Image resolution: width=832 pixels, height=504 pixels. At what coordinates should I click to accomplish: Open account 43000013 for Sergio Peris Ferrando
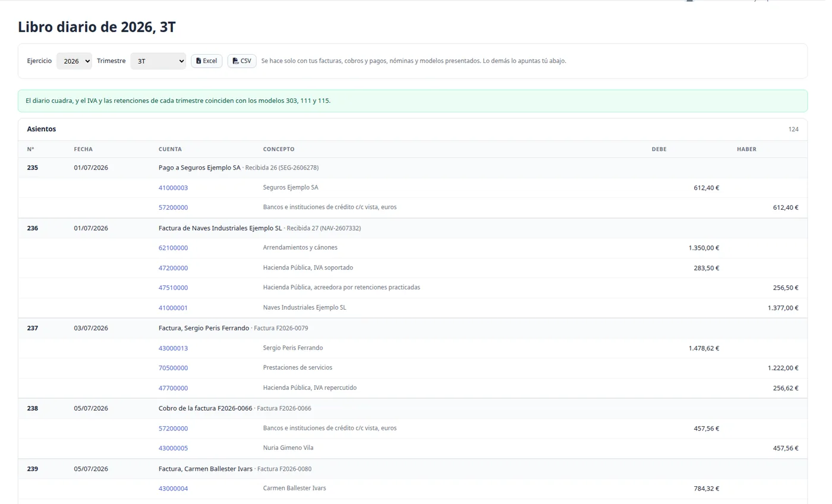point(173,348)
